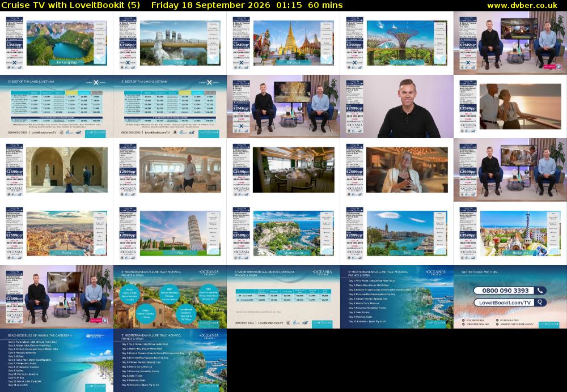Click the Day 6 Cabo Rojo, Dominican Republic line

pyautogui.click(x=29, y=360)
